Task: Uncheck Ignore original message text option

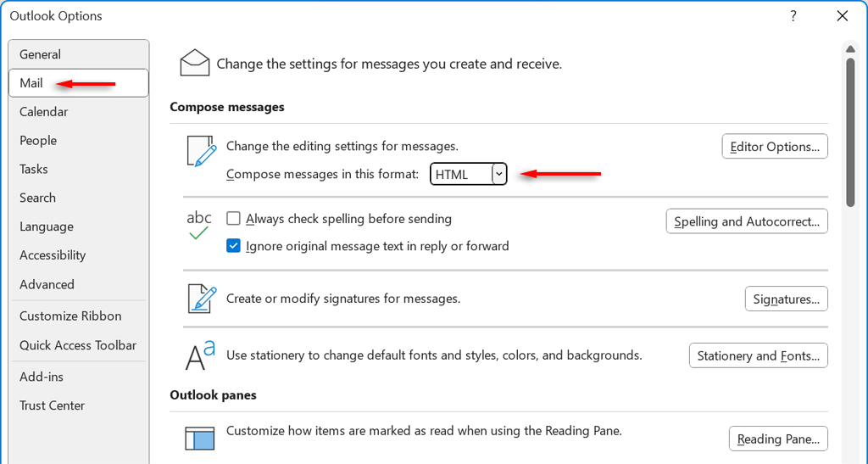Action: pos(234,246)
